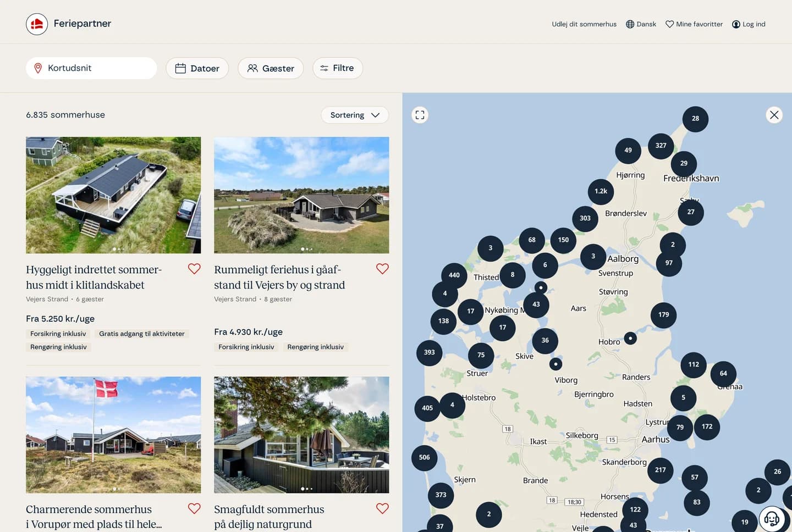Image resolution: width=792 pixels, height=532 pixels.
Task: Click "6.835 sommerhuse" results count
Action: [x=65, y=115]
